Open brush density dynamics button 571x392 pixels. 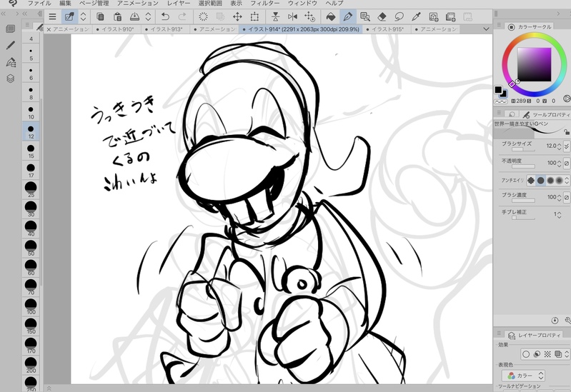coord(567,197)
